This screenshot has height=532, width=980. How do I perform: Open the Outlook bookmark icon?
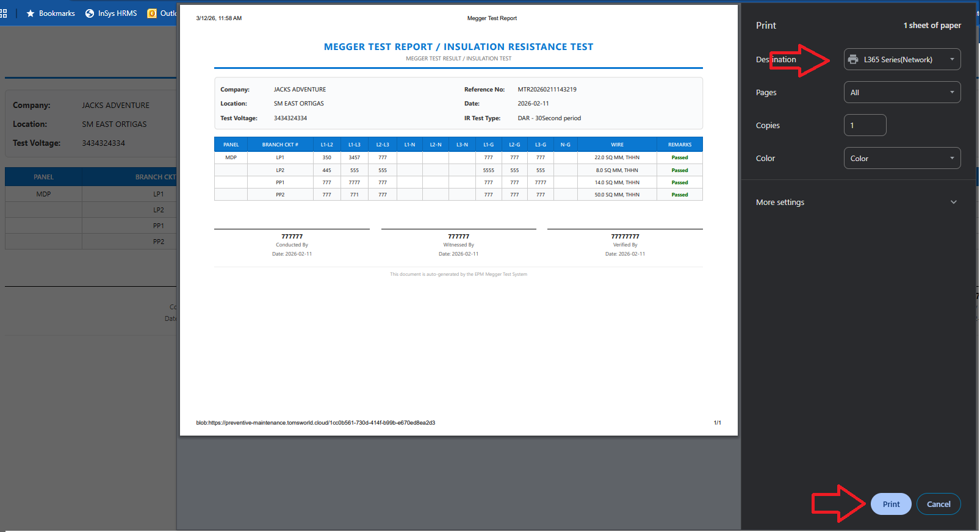(152, 13)
